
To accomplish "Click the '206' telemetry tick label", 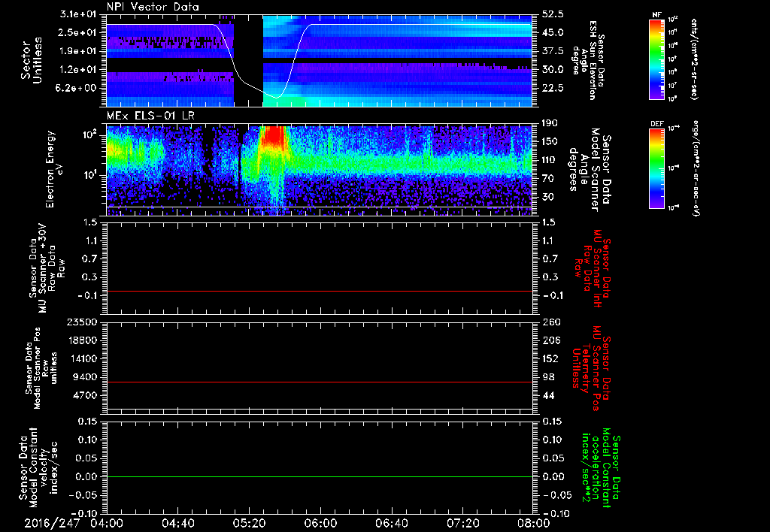I will tap(550, 340).
